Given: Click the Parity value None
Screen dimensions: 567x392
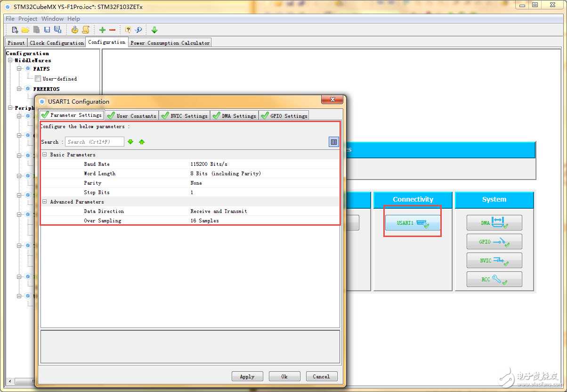Looking at the screenshot, I should [x=196, y=183].
